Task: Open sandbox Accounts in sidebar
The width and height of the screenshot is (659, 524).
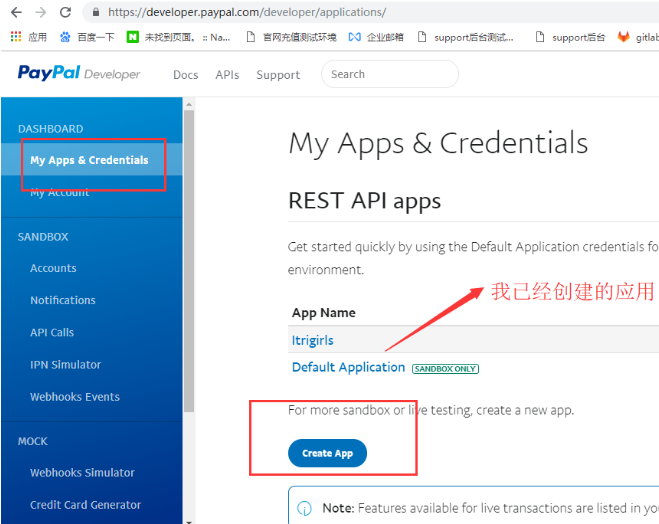Action: pos(53,268)
